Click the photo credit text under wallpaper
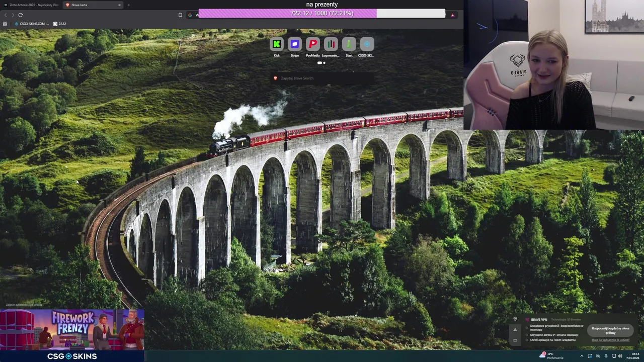The width and height of the screenshot is (644, 362). pyautogui.click(x=24, y=305)
